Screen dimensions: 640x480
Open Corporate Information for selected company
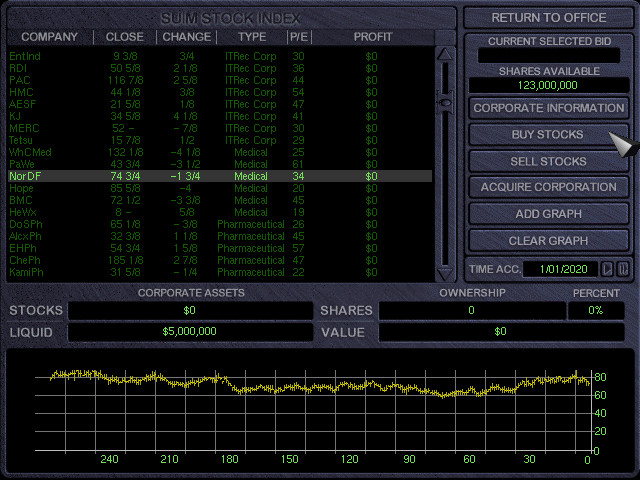(x=549, y=108)
